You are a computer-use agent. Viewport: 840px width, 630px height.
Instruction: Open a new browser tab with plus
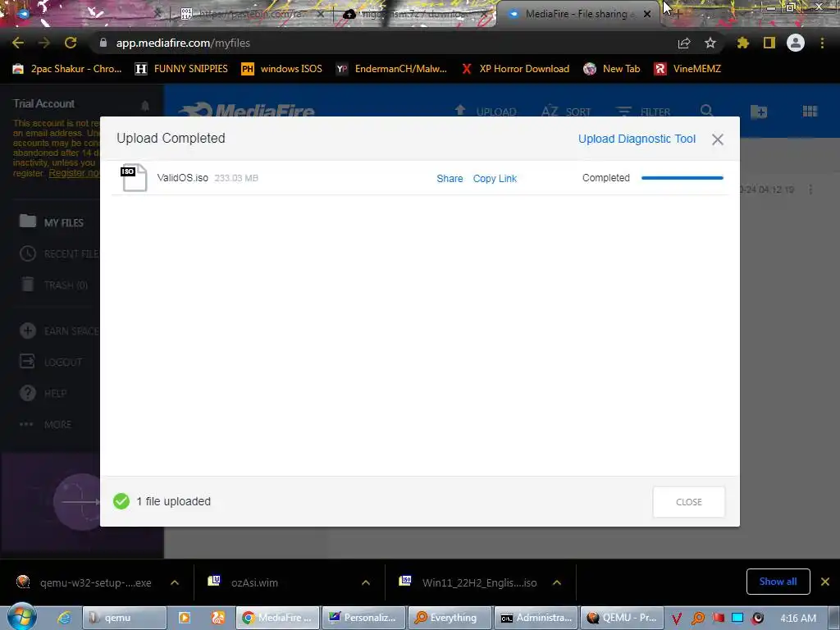tap(678, 14)
